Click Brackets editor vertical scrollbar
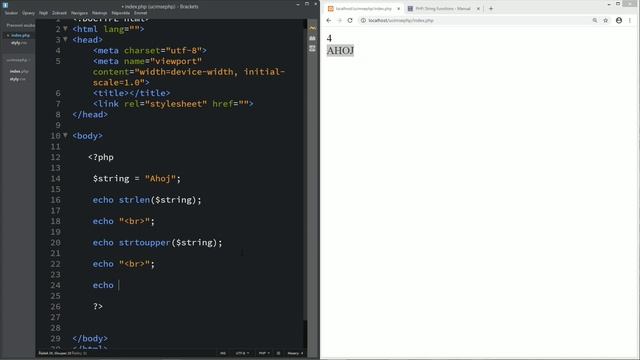The height and width of the screenshot is (360, 640). point(305,175)
